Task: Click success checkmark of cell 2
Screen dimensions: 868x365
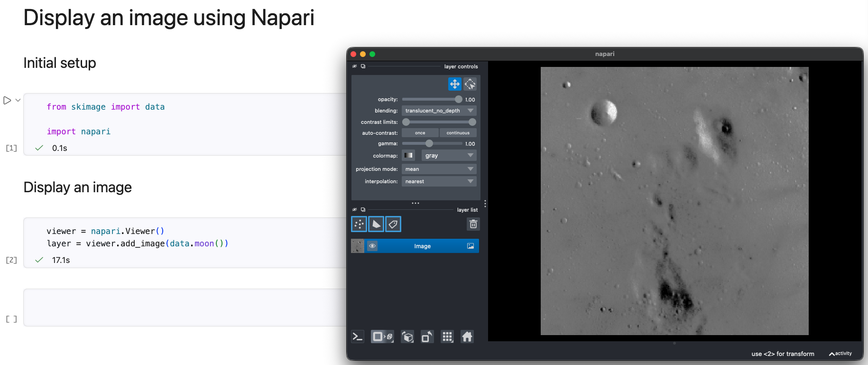Action: [39, 260]
